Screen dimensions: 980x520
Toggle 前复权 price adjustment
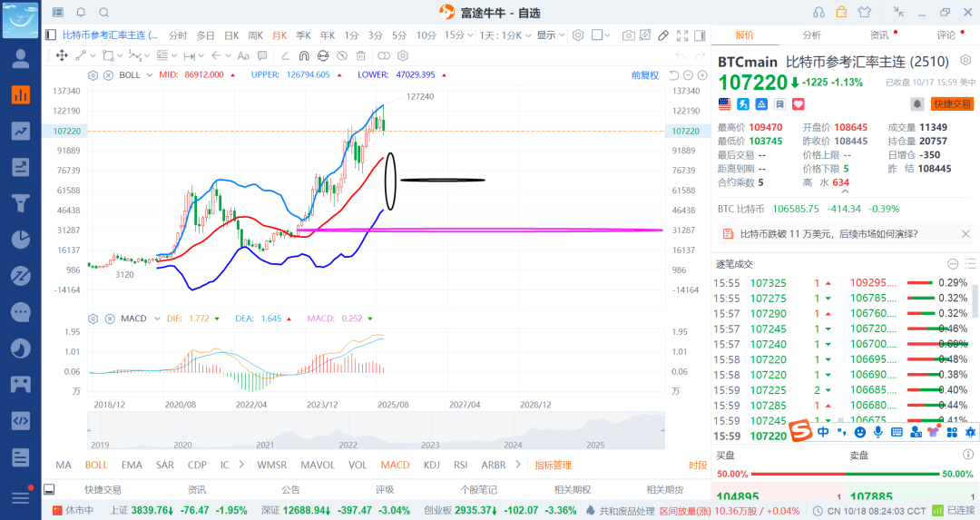click(x=645, y=75)
